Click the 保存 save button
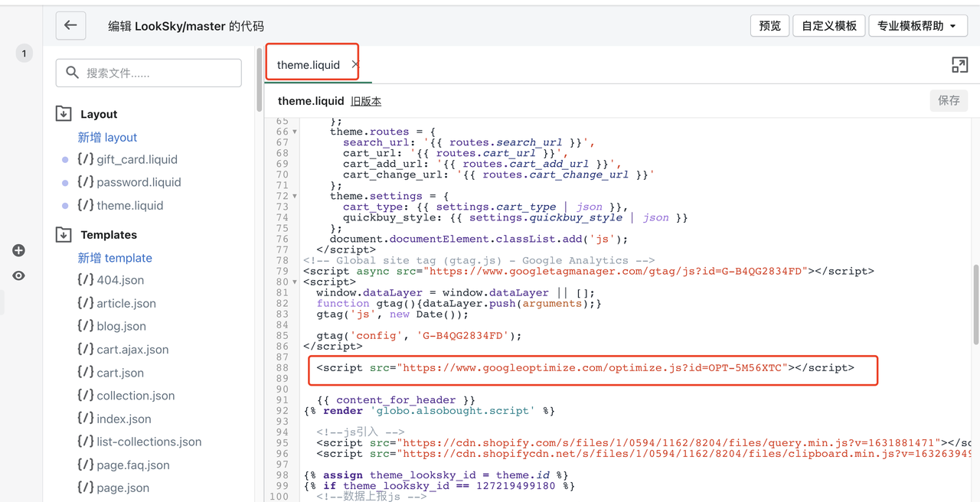Screen dimensions: 980x502 tap(949, 100)
